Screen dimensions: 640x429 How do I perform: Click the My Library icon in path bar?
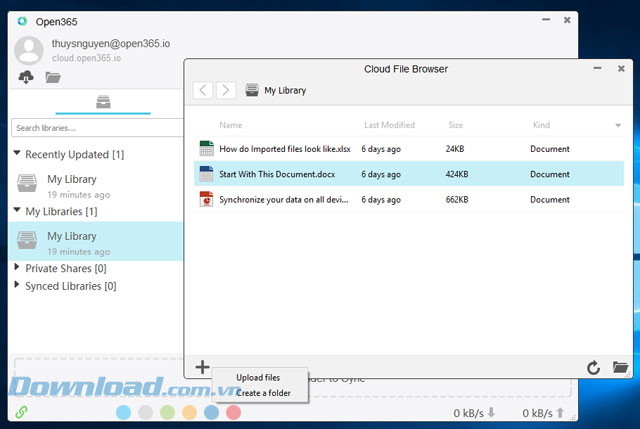coord(252,90)
